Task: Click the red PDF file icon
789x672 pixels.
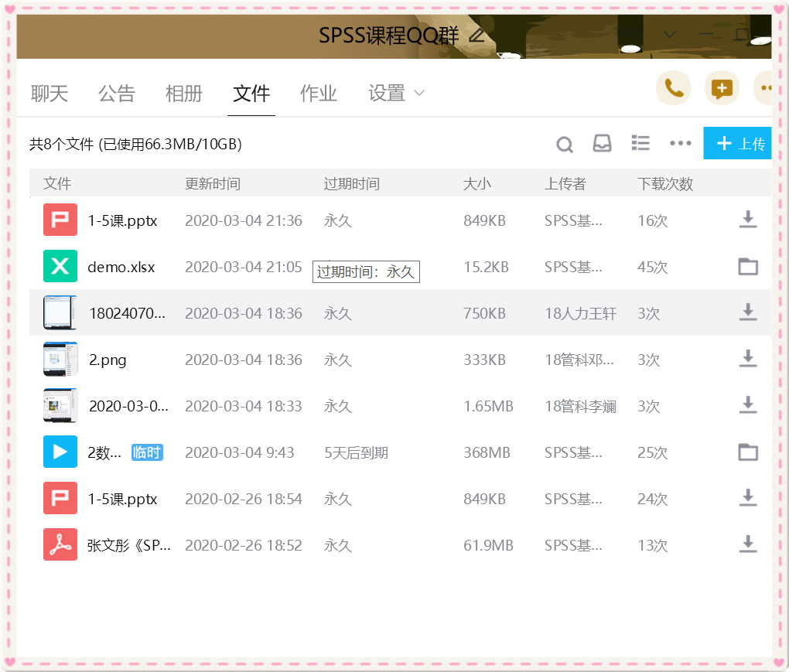Action: [x=60, y=544]
